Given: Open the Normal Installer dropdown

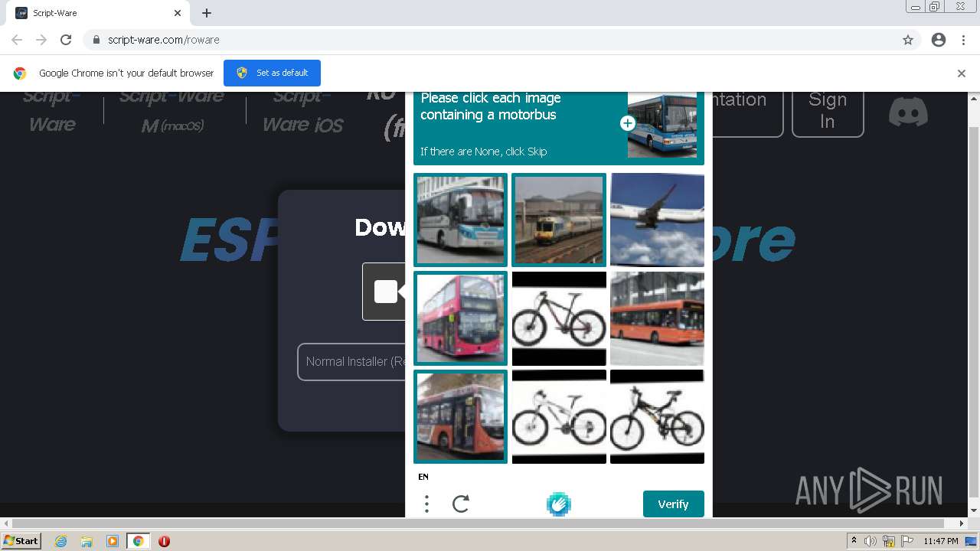Looking at the screenshot, I should pos(351,361).
